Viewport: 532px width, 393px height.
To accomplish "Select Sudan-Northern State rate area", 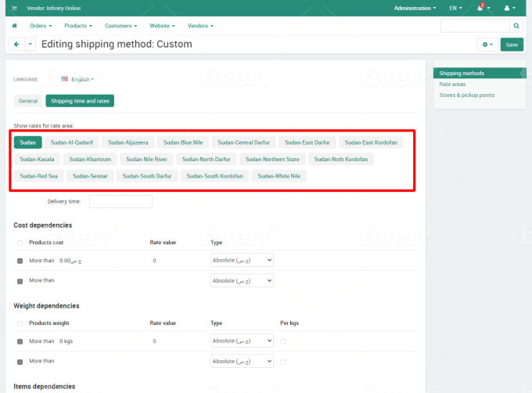I will (272, 159).
